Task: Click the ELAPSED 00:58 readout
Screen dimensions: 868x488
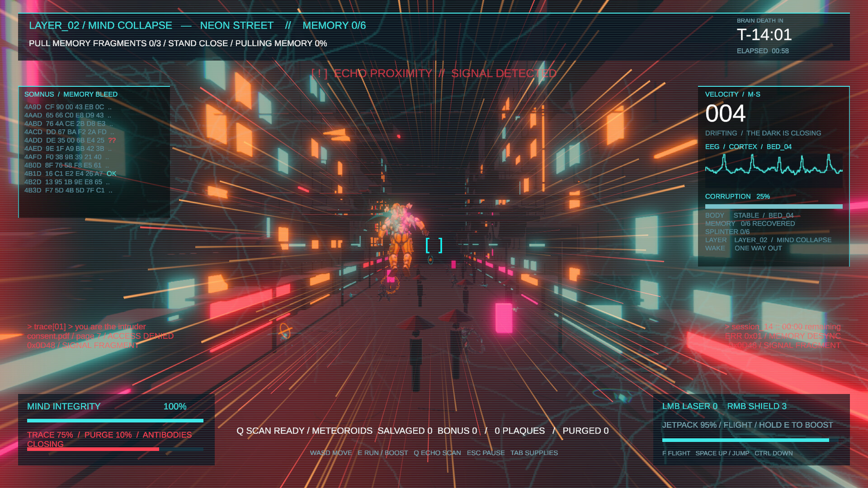Action: pyautogui.click(x=763, y=51)
